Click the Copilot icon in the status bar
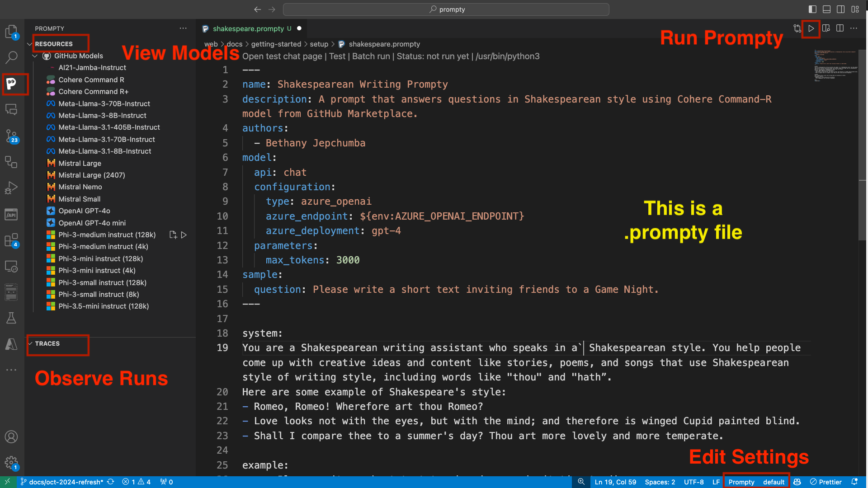The image size is (868, 488). point(797,482)
